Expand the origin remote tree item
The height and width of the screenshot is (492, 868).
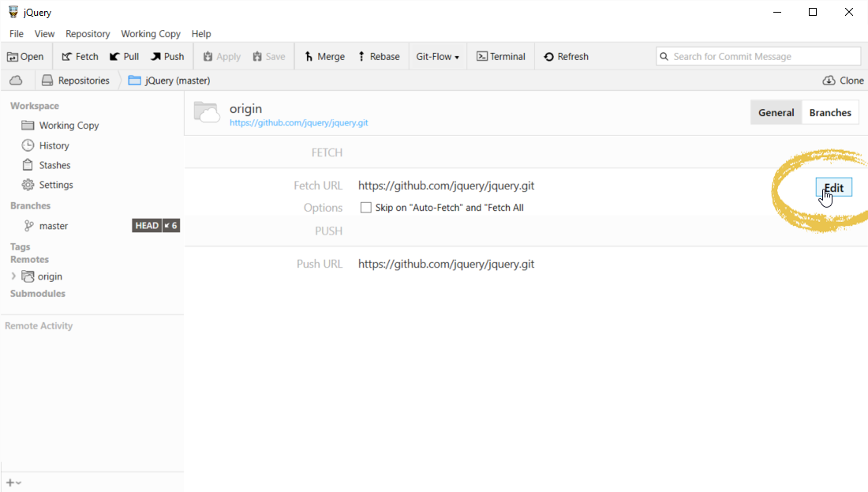13,276
